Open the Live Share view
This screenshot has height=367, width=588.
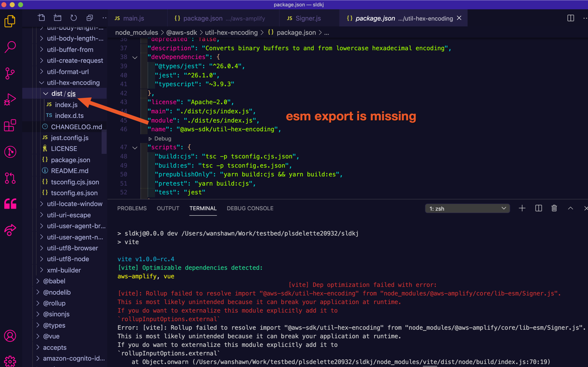[10, 230]
